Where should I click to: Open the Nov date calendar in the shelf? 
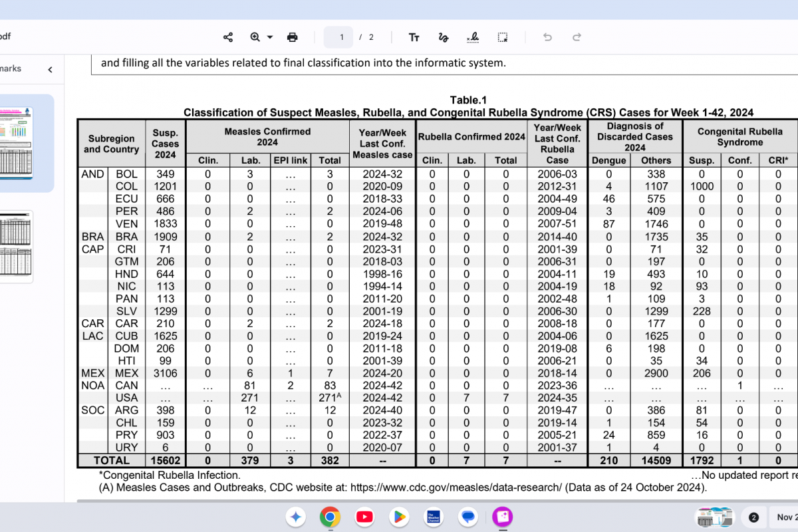coord(783,517)
